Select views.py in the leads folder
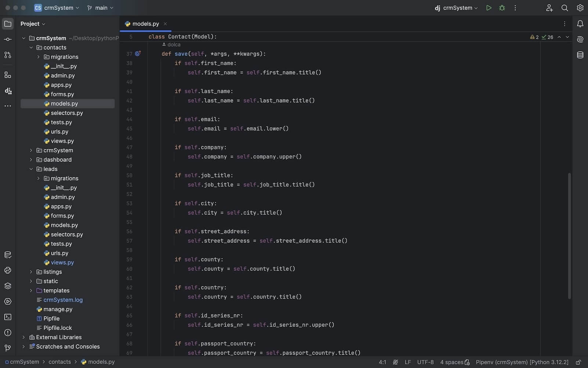This screenshot has width=588, height=368. click(62, 262)
